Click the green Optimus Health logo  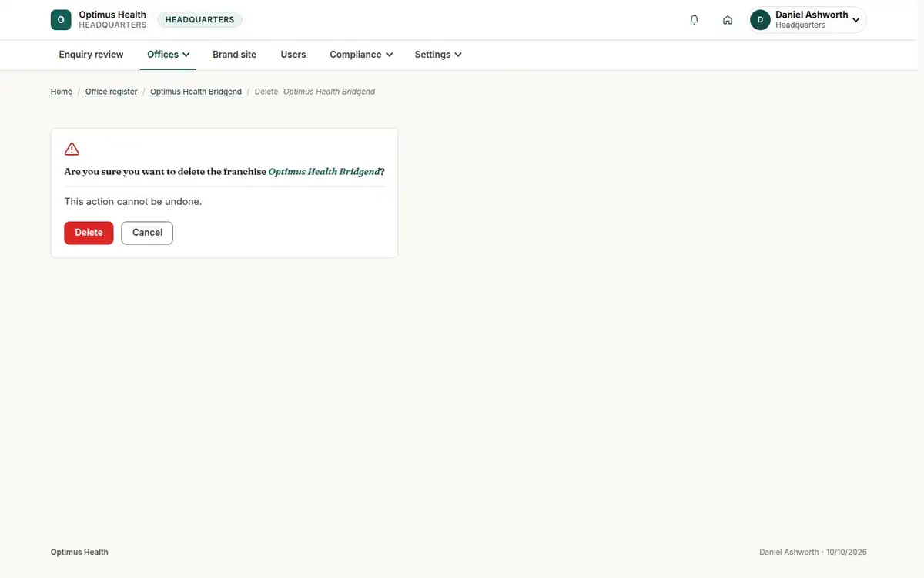pos(61,20)
